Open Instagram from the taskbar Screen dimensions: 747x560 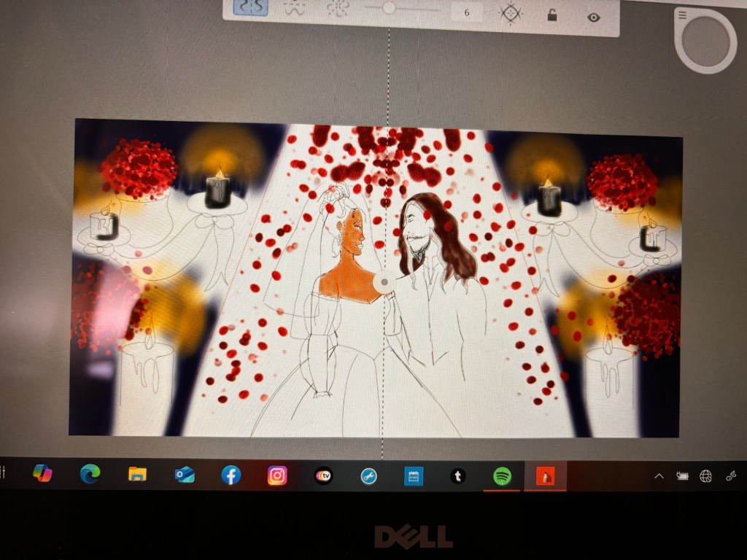point(277,476)
